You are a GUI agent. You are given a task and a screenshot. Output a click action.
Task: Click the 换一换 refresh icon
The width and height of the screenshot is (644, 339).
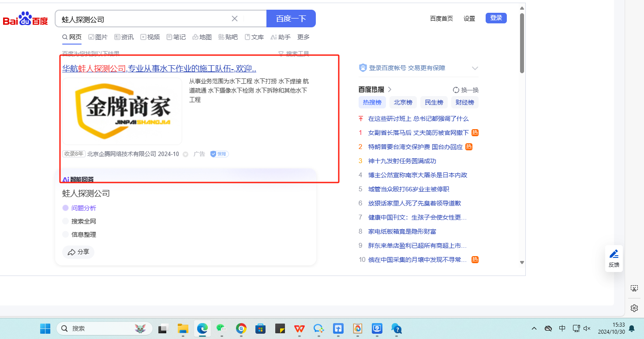click(456, 90)
